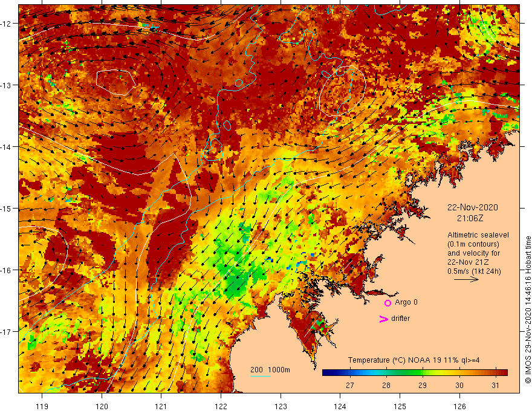The height and width of the screenshot is (411, 532).
Task: Click latitude axis label -12
Action: (6, 24)
